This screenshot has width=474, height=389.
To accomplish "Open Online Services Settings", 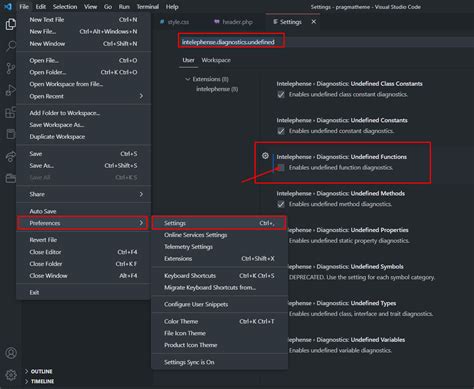I will (220, 235).
